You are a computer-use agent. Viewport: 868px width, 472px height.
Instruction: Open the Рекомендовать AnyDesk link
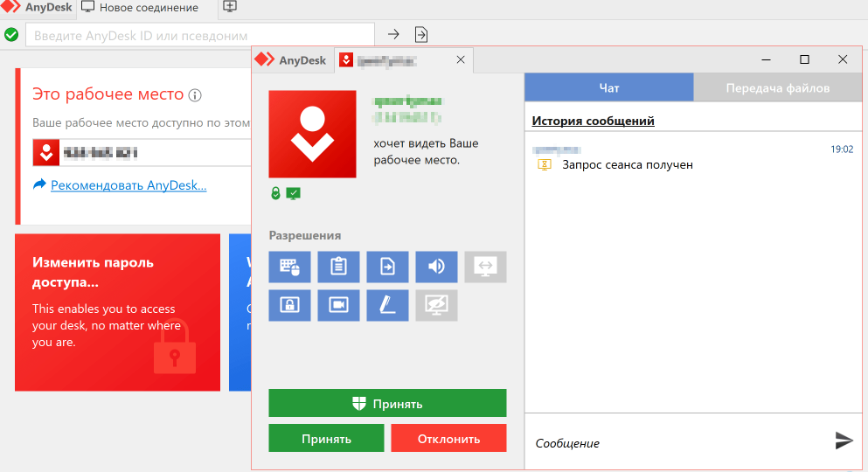point(128,185)
